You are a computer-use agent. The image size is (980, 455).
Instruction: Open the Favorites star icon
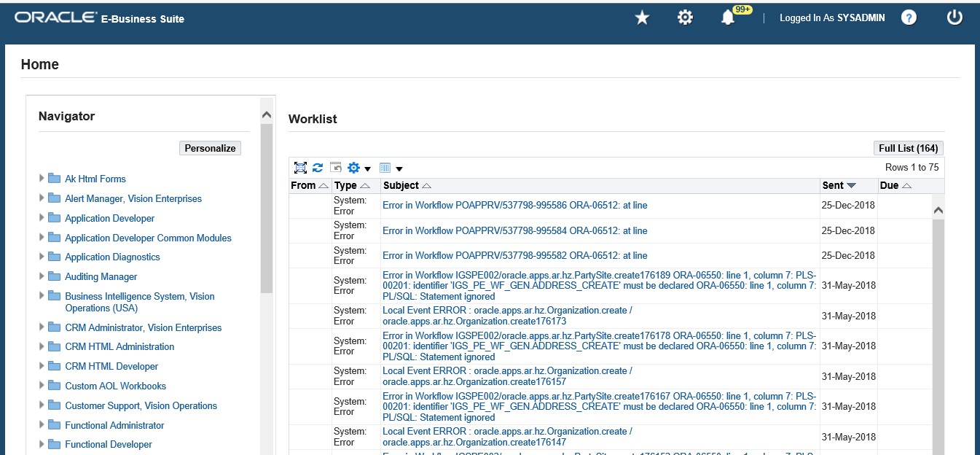(x=642, y=18)
